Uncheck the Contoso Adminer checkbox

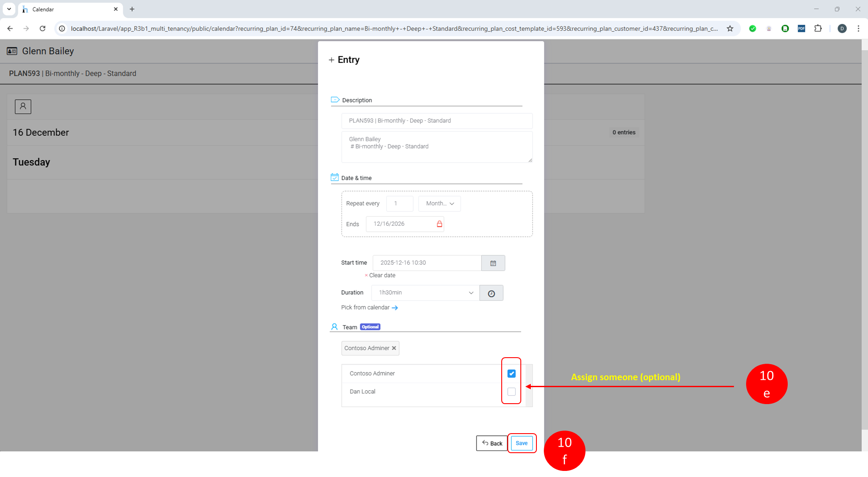tap(511, 374)
